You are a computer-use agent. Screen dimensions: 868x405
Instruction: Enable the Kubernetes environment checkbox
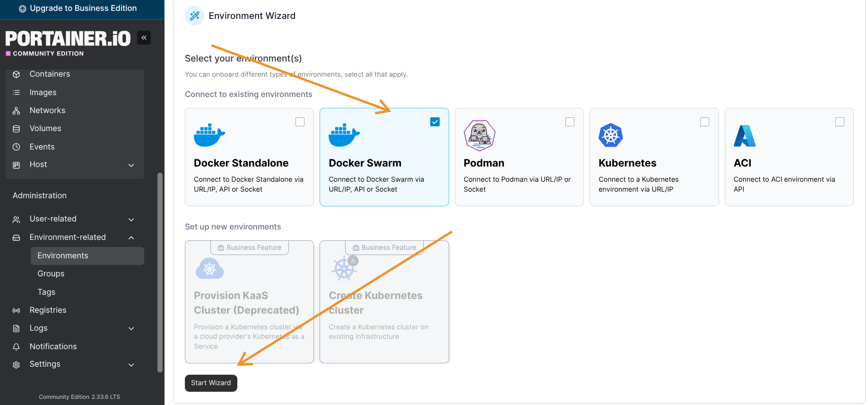tap(704, 122)
